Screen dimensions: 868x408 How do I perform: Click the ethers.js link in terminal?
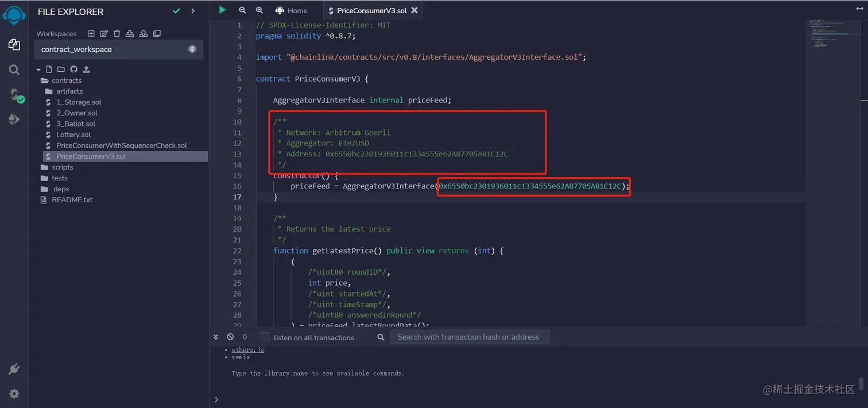point(248,350)
